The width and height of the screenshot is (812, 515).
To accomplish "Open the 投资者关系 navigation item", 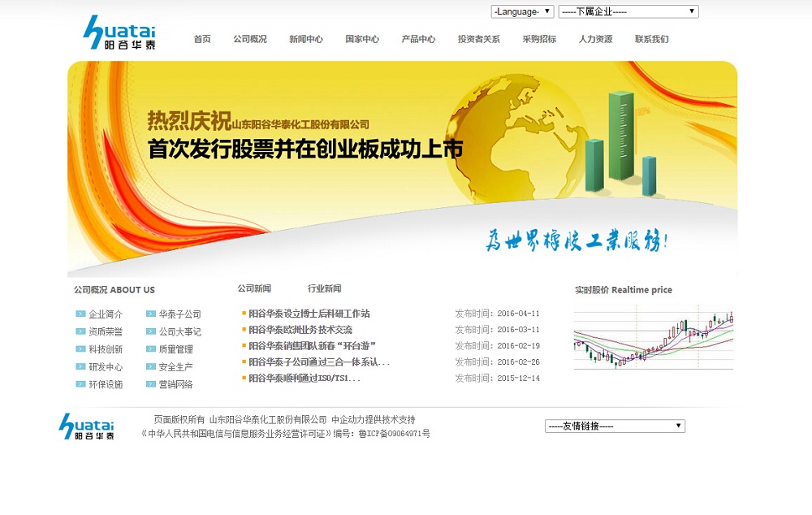I will [x=478, y=39].
